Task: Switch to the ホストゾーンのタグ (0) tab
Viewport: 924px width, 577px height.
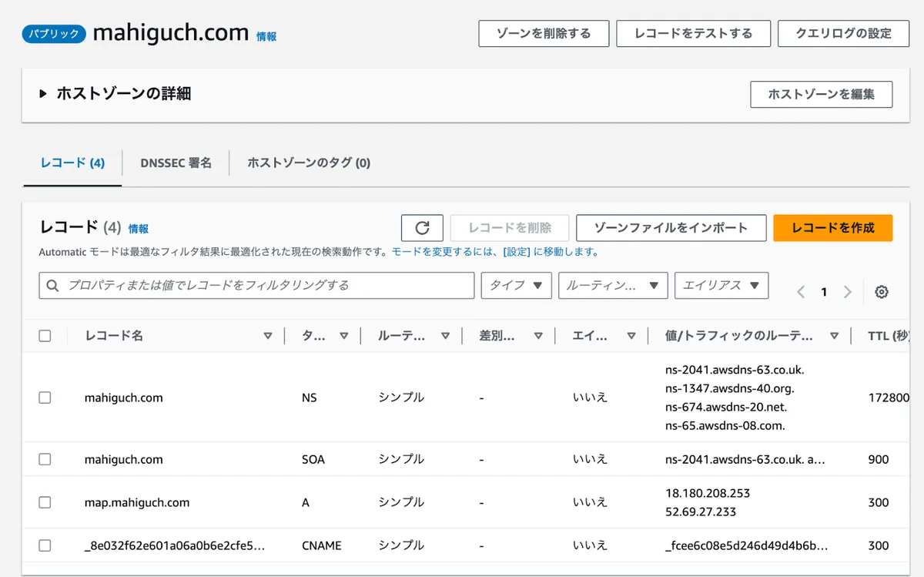Action: (309, 163)
